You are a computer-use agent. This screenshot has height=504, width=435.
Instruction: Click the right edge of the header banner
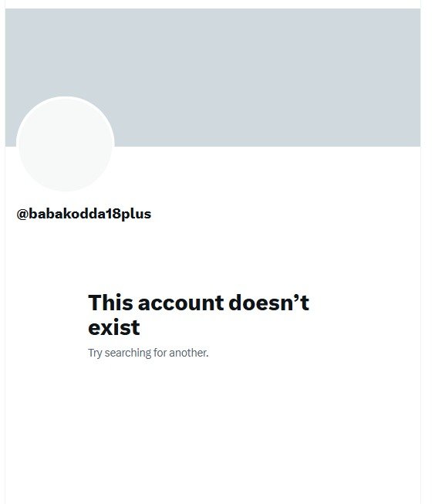coord(417,77)
